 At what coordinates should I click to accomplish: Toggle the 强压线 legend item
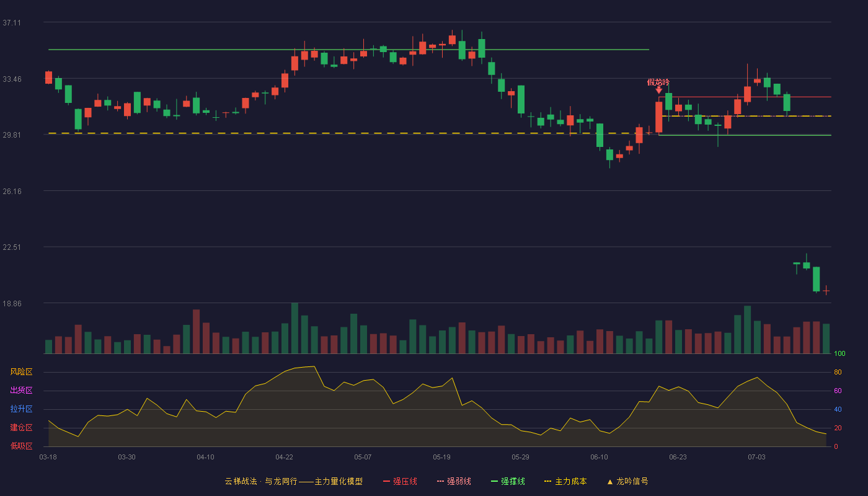tap(400, 481)
